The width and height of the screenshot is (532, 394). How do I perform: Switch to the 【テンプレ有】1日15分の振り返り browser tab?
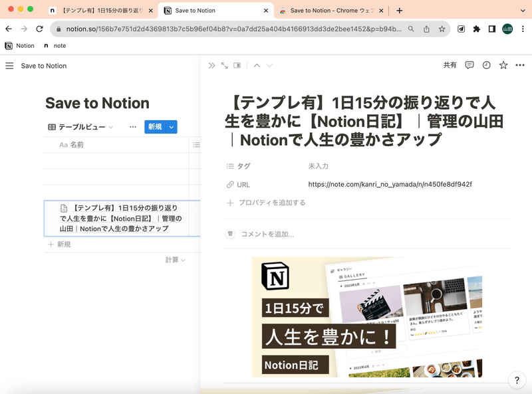pyautogui.click(x=101, y=11)
